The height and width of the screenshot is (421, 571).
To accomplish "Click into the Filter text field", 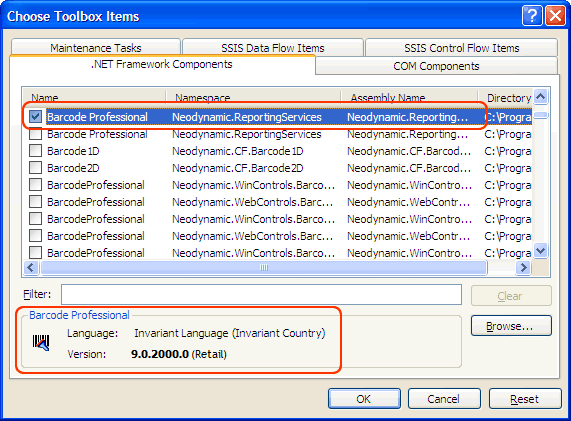I will click(x=261, y=295).
